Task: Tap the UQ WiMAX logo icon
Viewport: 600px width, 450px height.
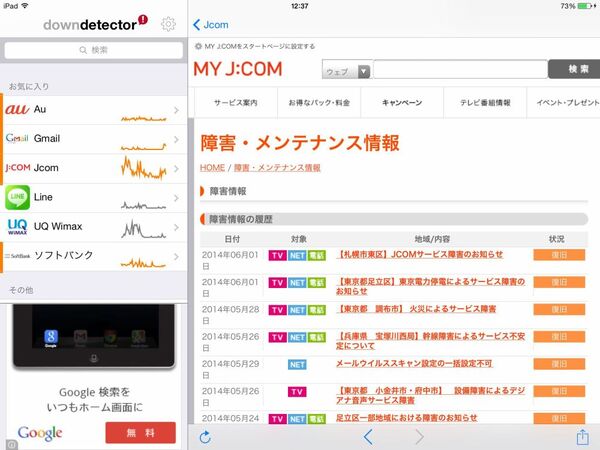Action: 17,227
